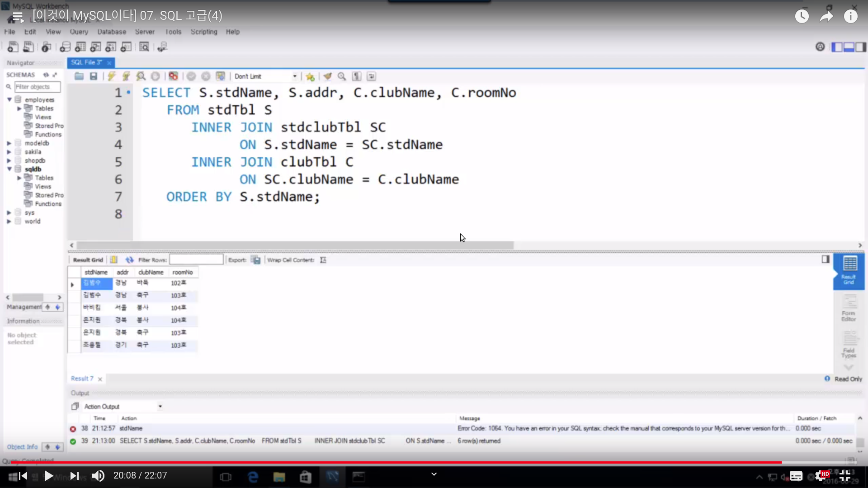Expand Tables under sqldb

pos(19,178)
